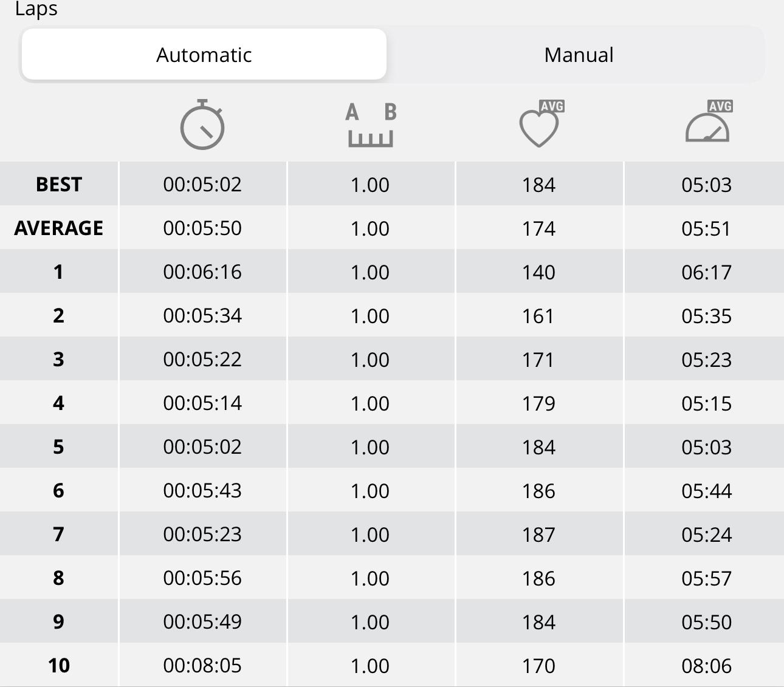The width and height of the screenshot is (784, 687).
Task: Click the stopwatch lap time column icon
Action: 202,125
